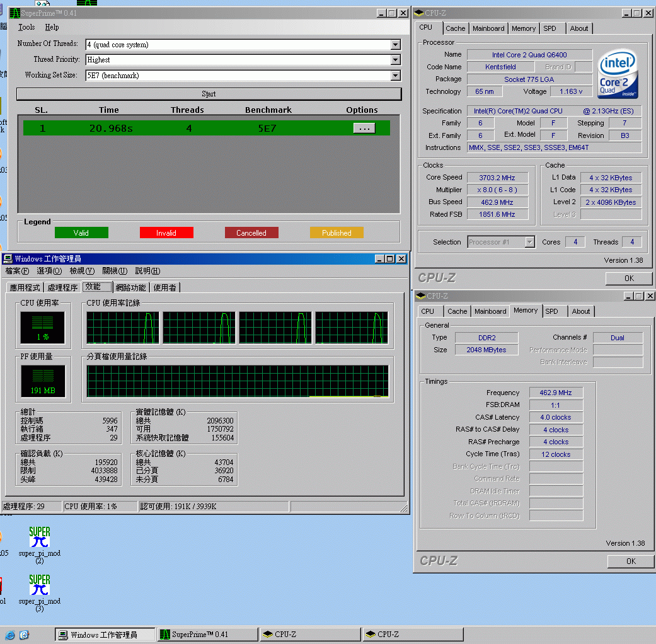Open Thread Priority dropdown
The height and width of the screenshot is (644, 656).
point(395,60)
